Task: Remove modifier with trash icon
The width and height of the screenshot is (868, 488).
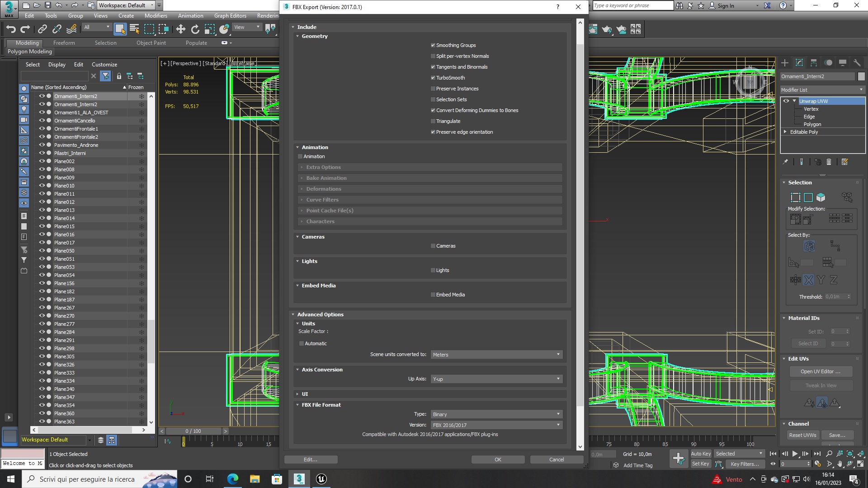Action: pyautogui.click(x=829, y=162)
